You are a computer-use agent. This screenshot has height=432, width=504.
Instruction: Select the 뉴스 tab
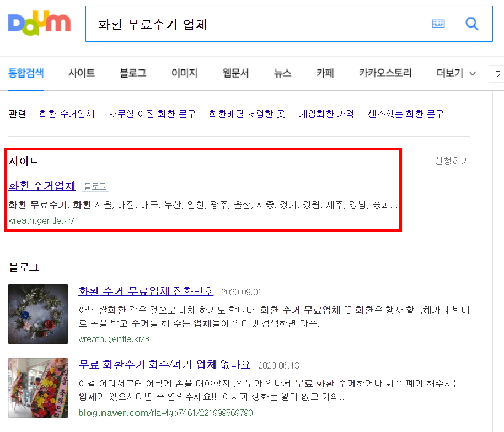282,73
